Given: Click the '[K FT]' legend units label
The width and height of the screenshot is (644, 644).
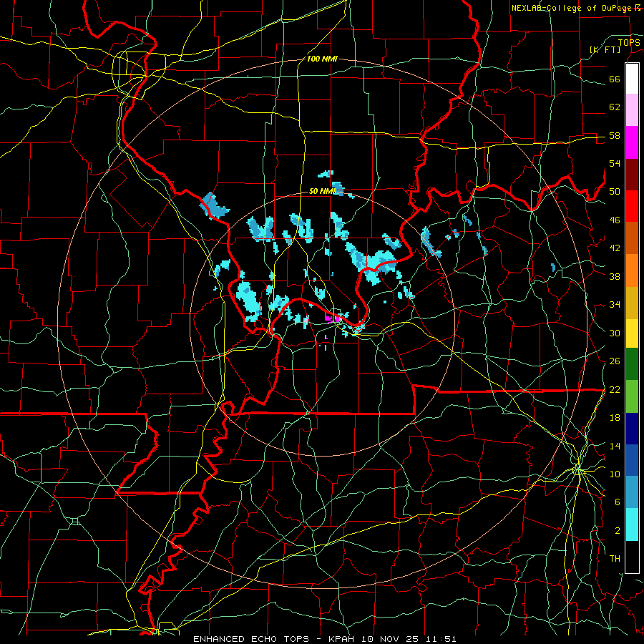Looking at the screenshot, I should pos(605,49).
